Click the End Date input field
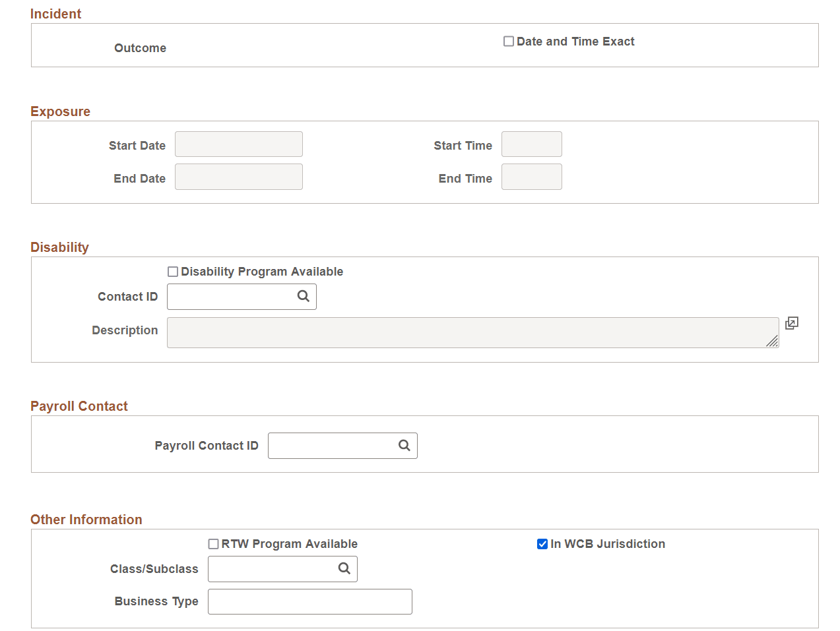Screen dimensions: 840x631 238,177
